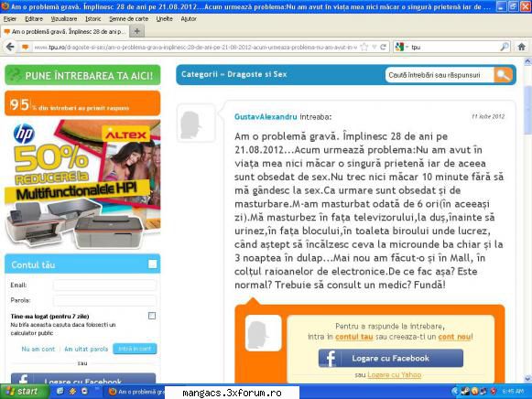The width and height of the screenshot is (532, 399).
Task: Open the Editare menu
Action: click(x=34, y=19)
